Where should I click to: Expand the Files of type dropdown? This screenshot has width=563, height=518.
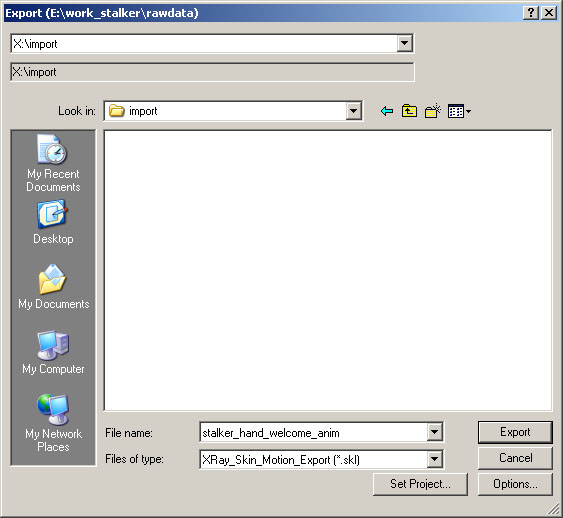click(x=434, y=459)
